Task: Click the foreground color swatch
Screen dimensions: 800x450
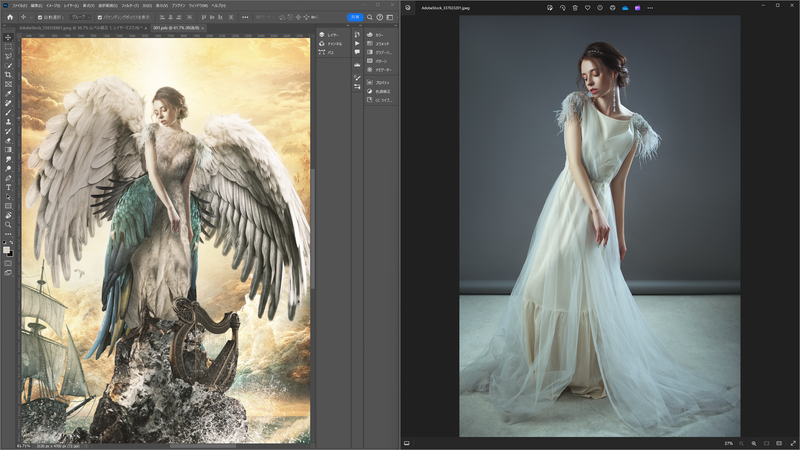Action: point(7,250)
